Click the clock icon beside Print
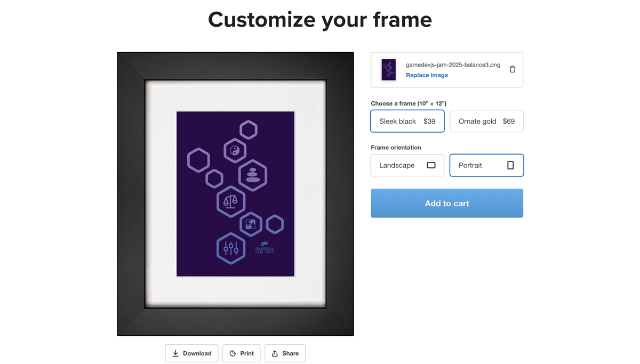The width and height of the screenshot is (640, 364). click(231, 353)
